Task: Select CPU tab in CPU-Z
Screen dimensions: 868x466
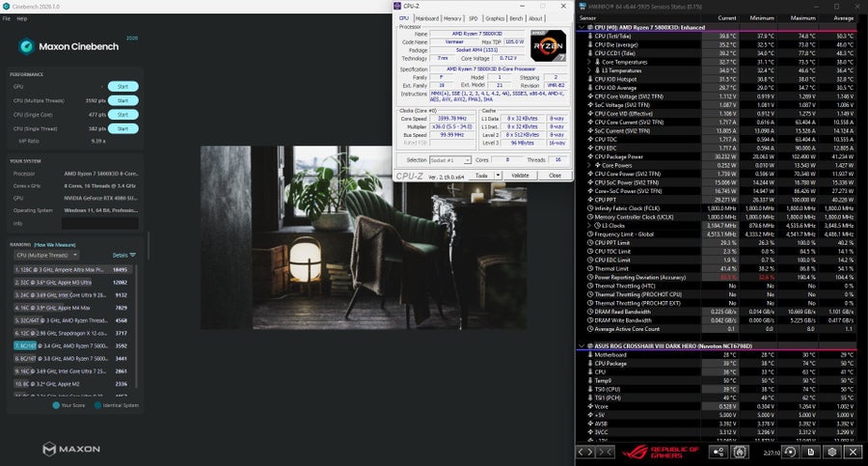Action: [x=404, y=18]
